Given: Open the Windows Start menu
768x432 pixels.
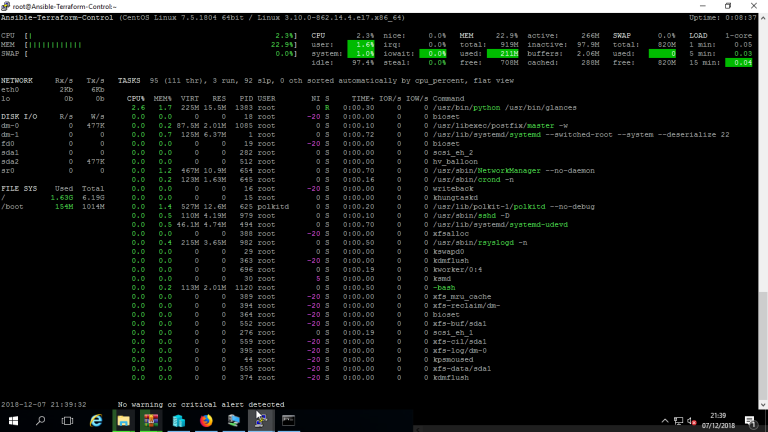Looking at the screenshot, I should point(14,421).
